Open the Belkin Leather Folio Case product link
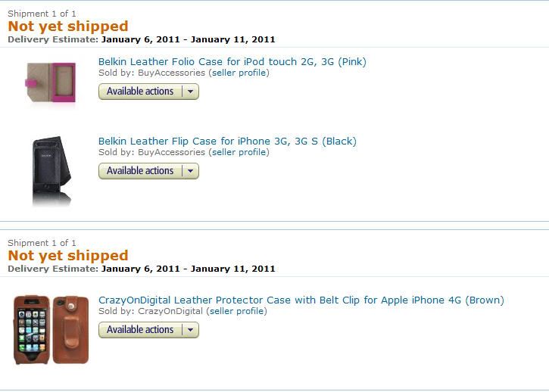 (232, 61)
